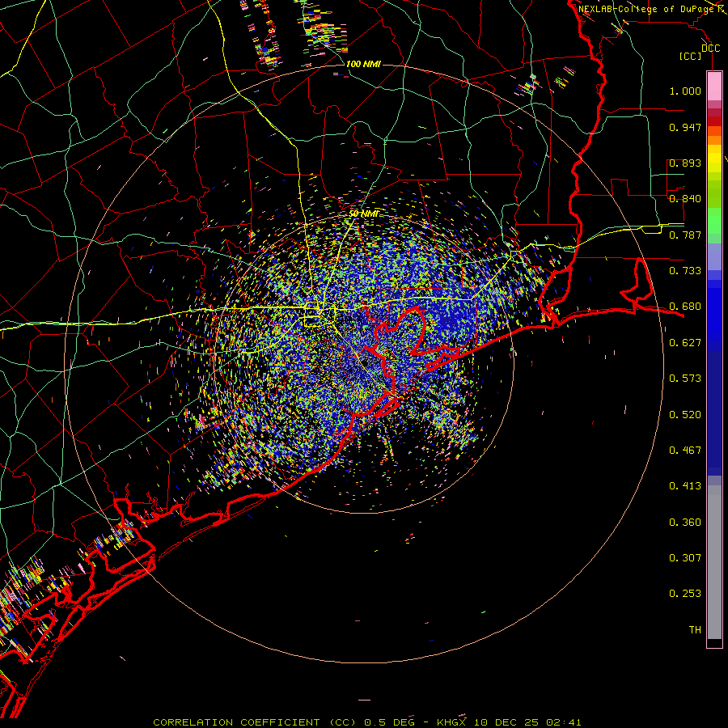
Task: Select the 0.733 legend value
Action: click(685, 271)
